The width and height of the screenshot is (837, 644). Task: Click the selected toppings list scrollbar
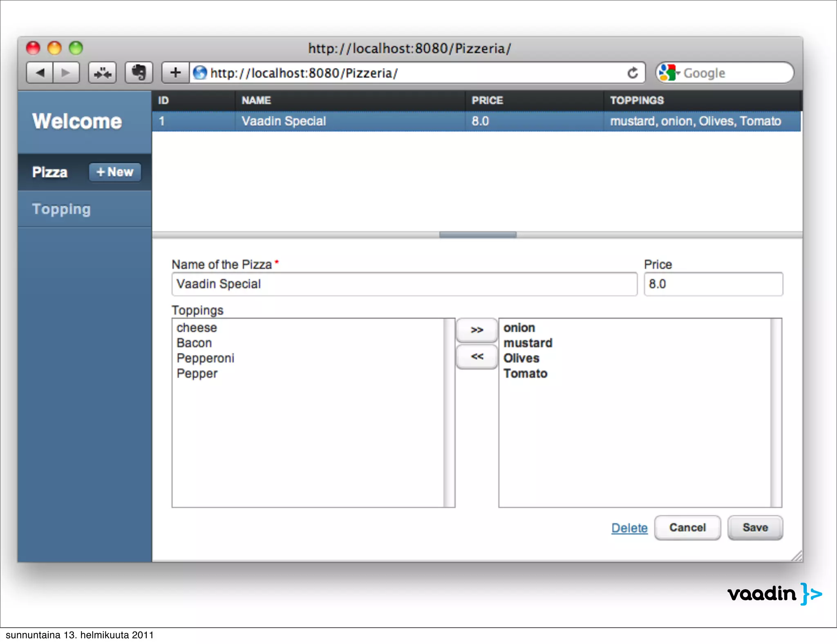coord(776,413)
